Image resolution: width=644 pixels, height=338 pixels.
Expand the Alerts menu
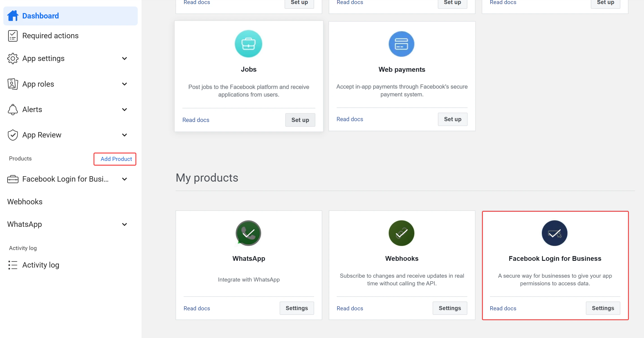[x=125, y=109]
